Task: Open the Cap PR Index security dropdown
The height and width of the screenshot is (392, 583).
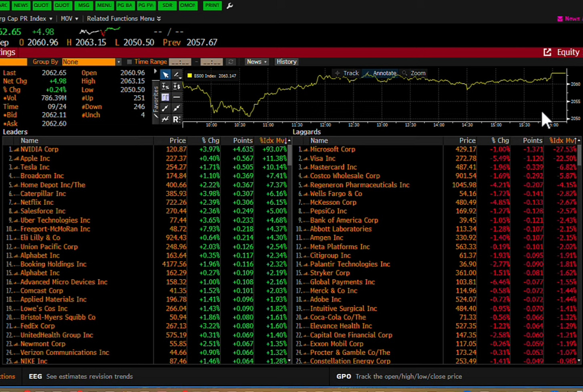Action: tap(26, 18)
